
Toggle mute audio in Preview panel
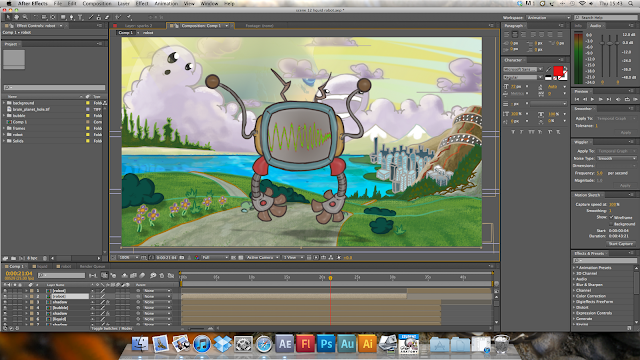618,99
